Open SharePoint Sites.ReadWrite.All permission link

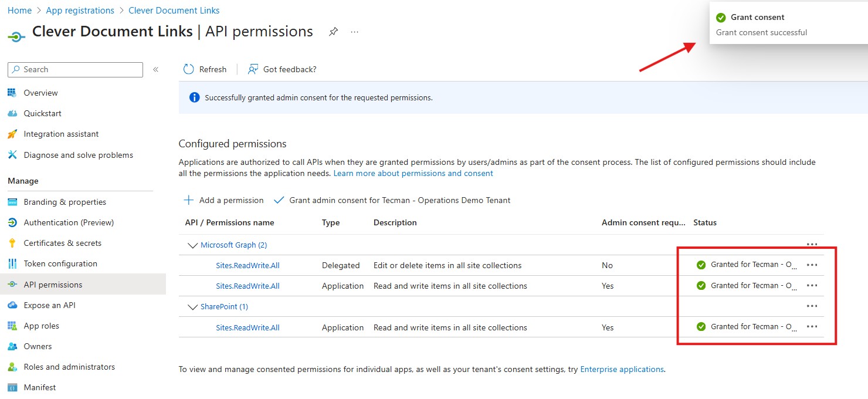(247, 327)
